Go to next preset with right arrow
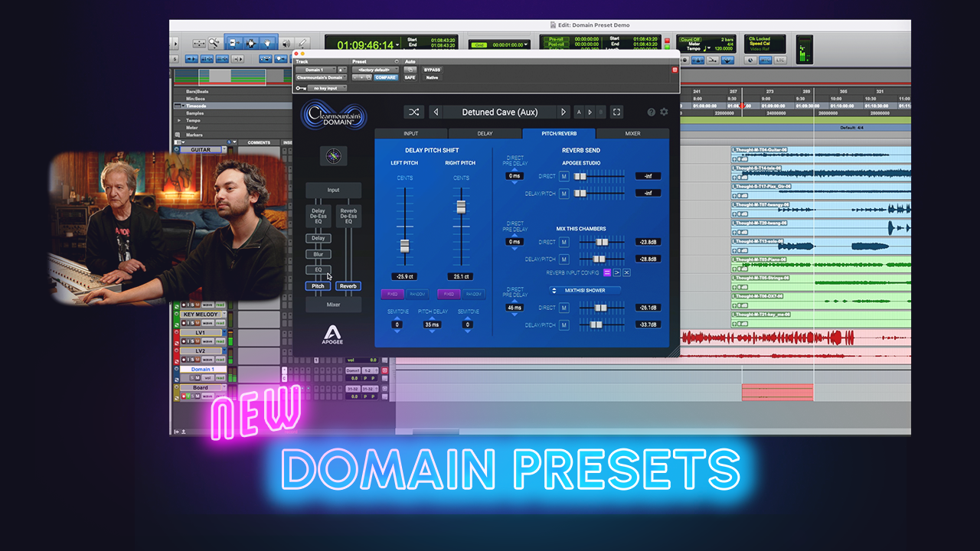The height and width of the screenshot is (551, 980). coord(563,112)
